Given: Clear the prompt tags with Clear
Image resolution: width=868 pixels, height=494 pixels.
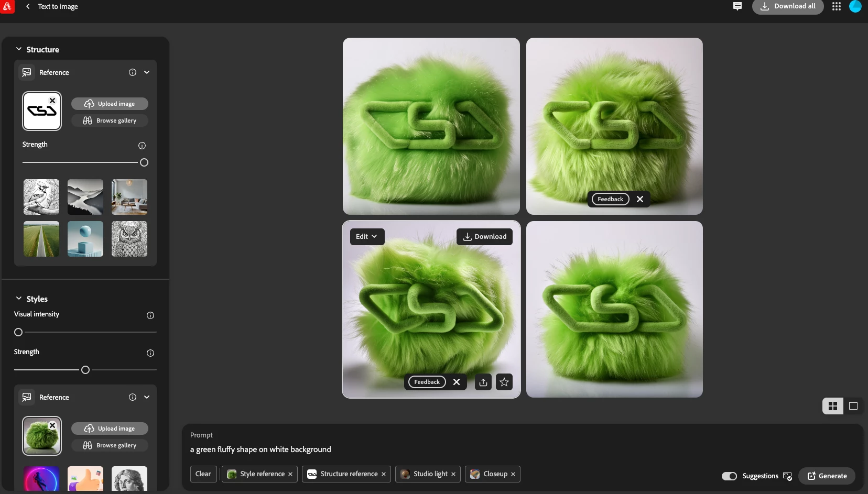Looking at the screenshot, I should click(x=203, y=474).
